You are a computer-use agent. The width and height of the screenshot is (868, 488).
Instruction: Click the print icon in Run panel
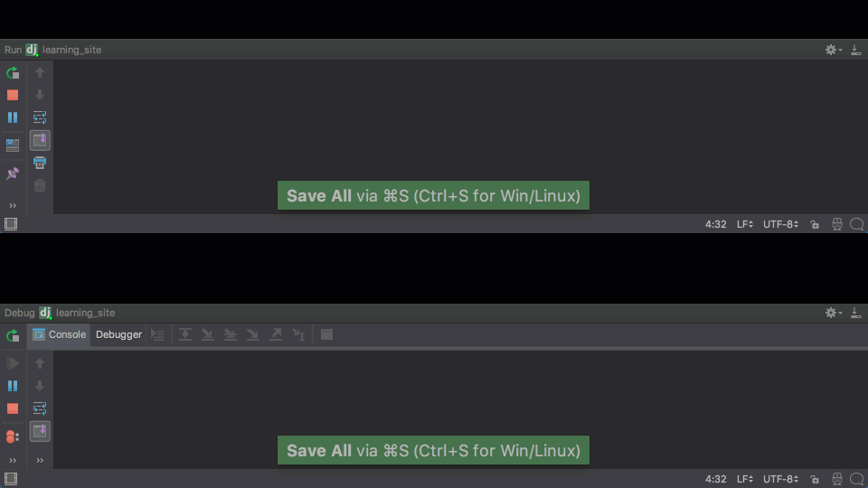40,163
